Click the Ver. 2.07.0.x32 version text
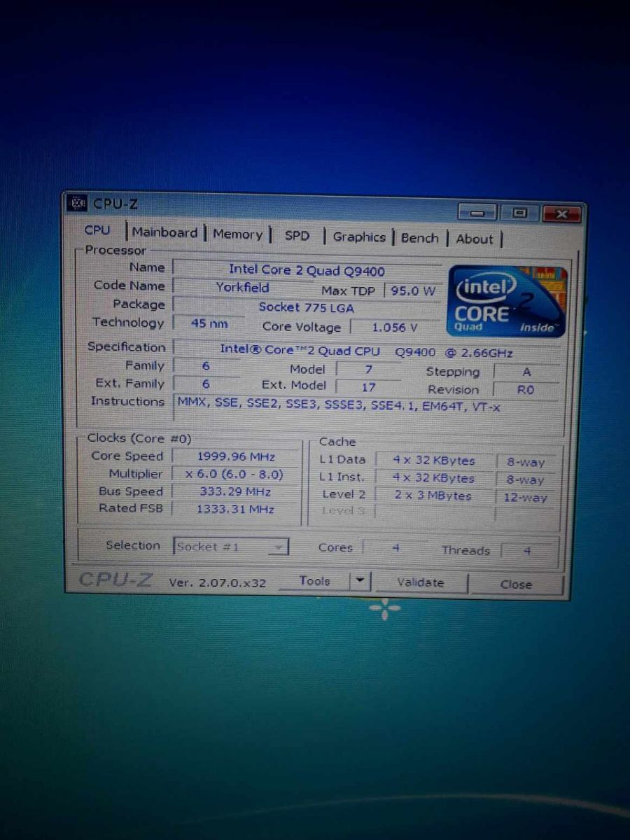 tap(218, 582)
